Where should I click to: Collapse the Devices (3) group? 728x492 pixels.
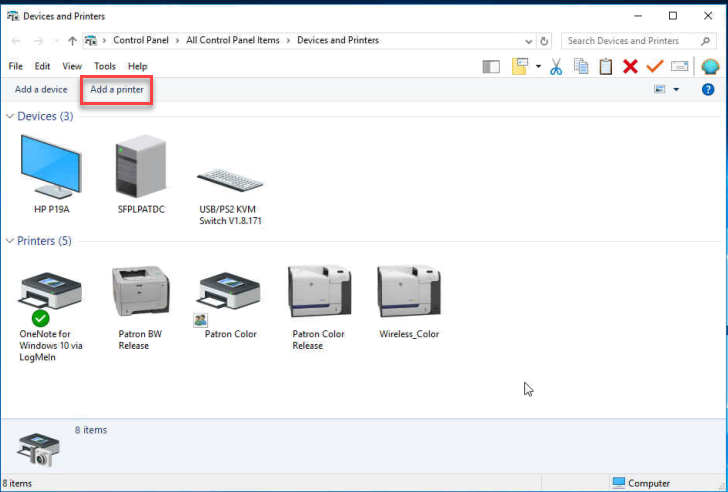pyautogui.click(x=10, y=117)
